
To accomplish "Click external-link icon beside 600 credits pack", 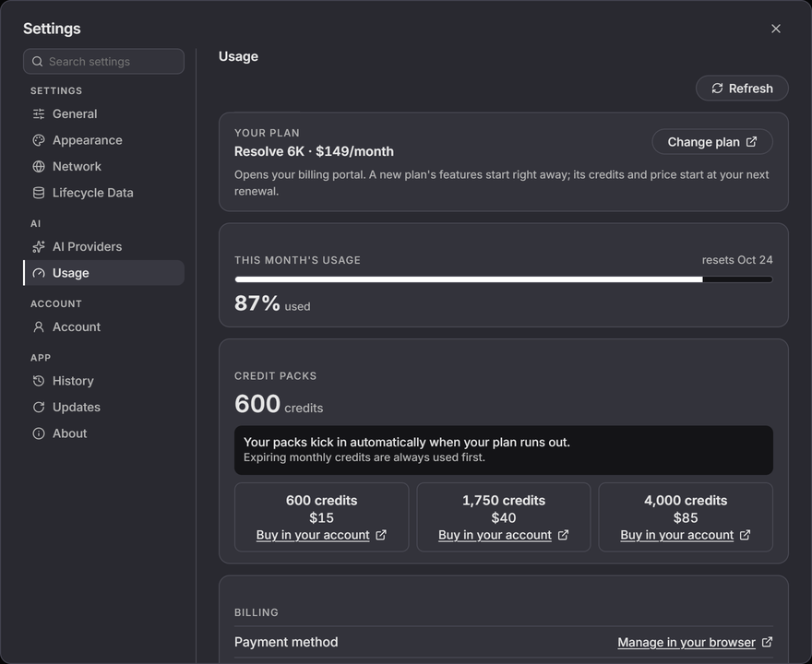I will [381, 535].
